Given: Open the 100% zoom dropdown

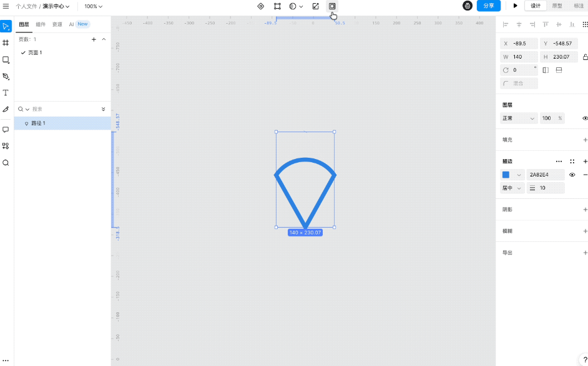Looking at the screenshot, I should coord(94,6).
